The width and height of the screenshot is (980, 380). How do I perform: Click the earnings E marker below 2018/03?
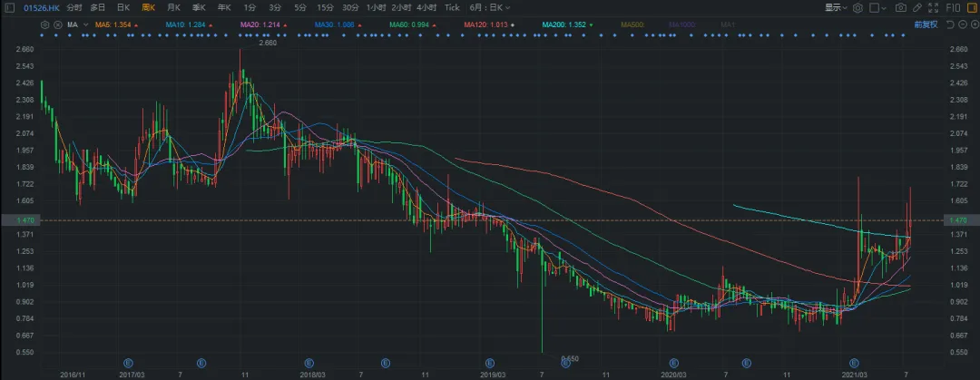click(x=309, y=362)
